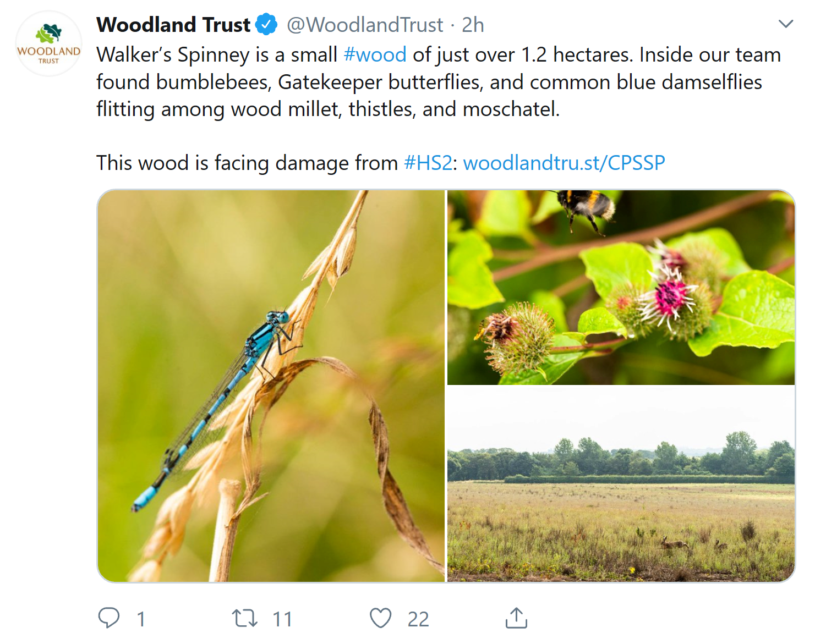Click the share tweet upload icon
815x644 pixels.
[x=516, y=618]
